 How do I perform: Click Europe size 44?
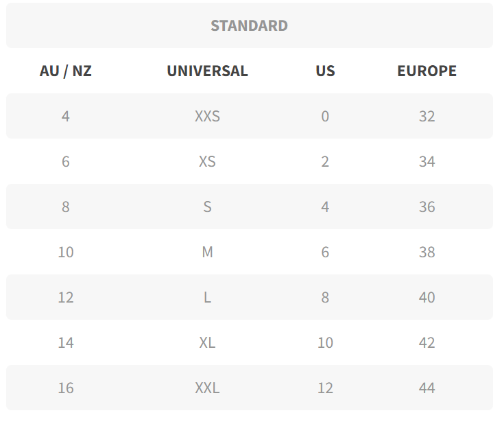(427, 388)
